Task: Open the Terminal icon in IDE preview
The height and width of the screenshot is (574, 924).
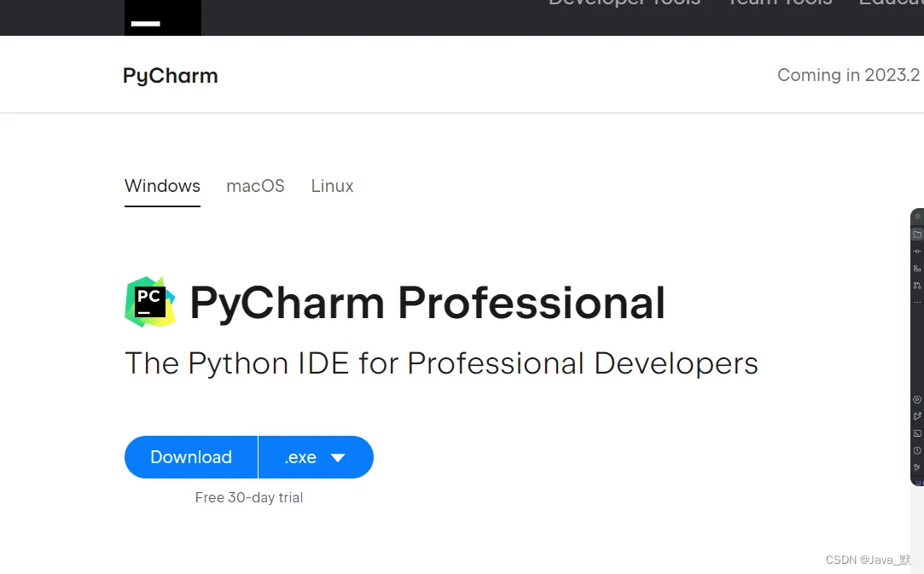Action: (x=917, y=433)
